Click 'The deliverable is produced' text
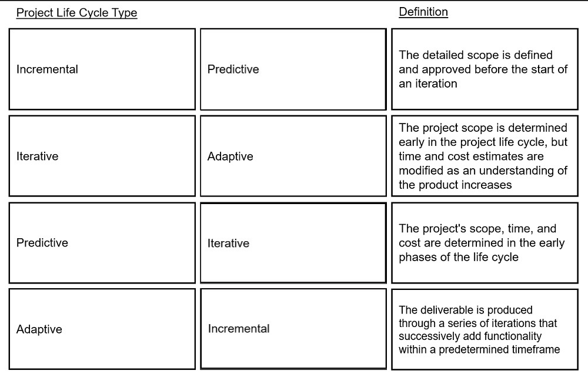Viewport: 588px width, 377px height. tap(465, 310)
